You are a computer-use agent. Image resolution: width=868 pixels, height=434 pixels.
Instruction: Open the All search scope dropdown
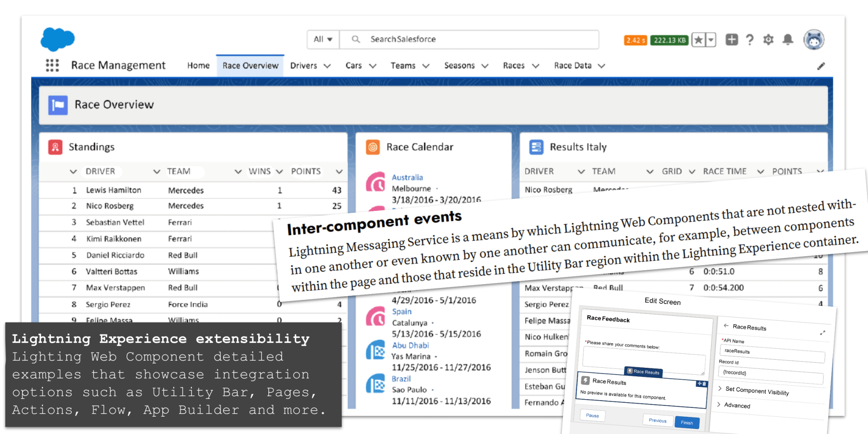click(x=323, y=39)
